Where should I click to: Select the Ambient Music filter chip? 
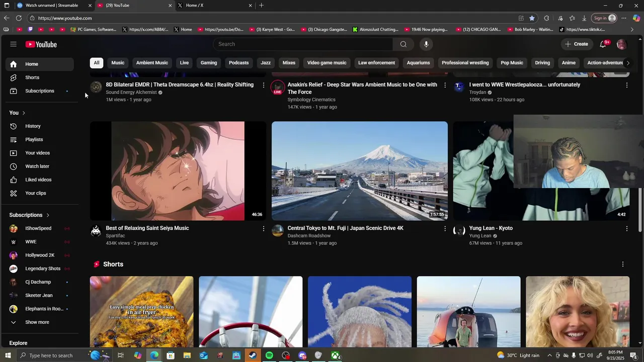pos(152,63)
